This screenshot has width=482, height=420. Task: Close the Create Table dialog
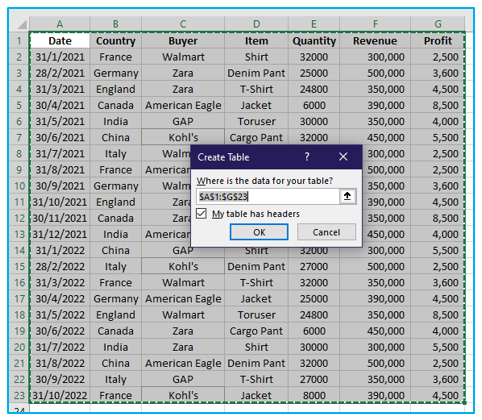click(343, 156)
